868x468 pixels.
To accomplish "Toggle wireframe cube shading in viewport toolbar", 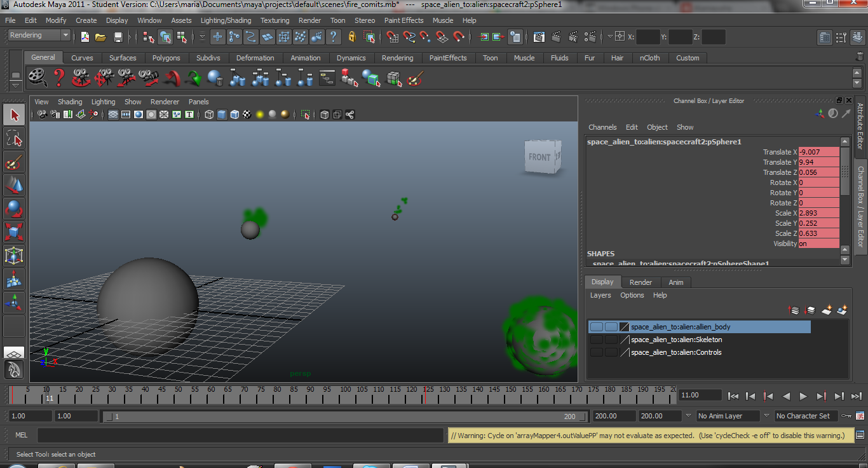I will [x=209, y=114].
